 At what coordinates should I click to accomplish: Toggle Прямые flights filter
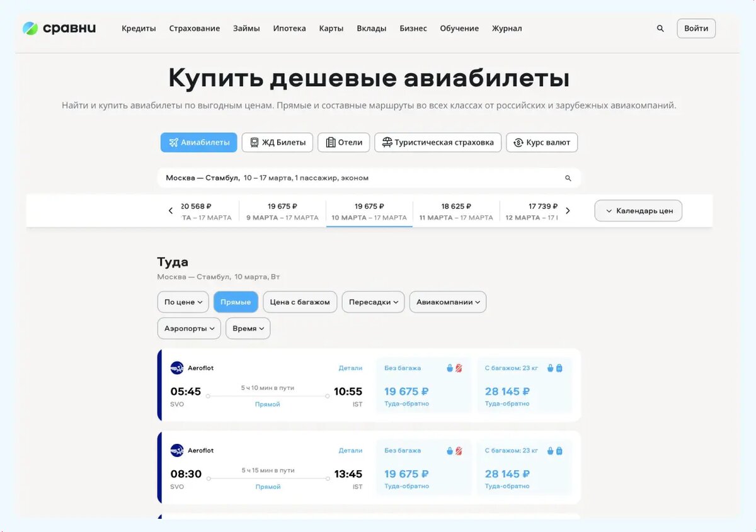point(236,302)
